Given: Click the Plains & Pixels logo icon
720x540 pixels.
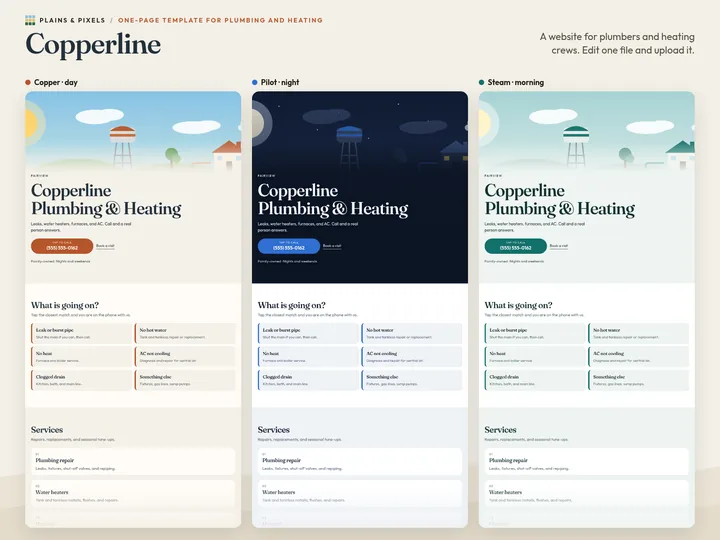Looking at the screenshot, I should pos(30,20).
